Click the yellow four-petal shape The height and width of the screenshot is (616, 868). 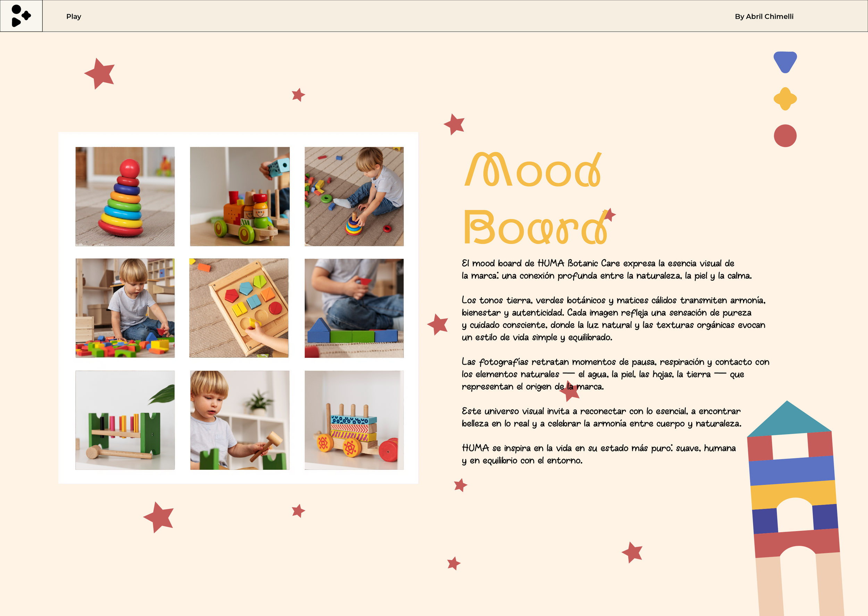785,99
